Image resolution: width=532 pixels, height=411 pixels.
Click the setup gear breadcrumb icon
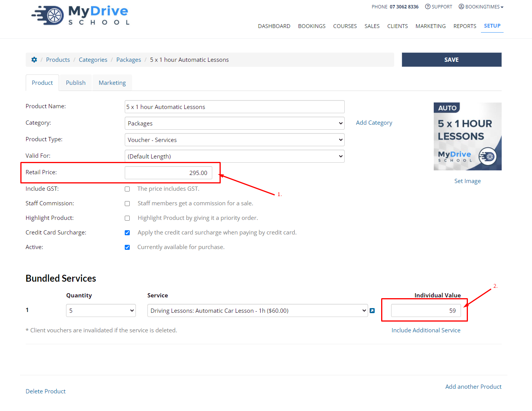(x=34, y=59)
